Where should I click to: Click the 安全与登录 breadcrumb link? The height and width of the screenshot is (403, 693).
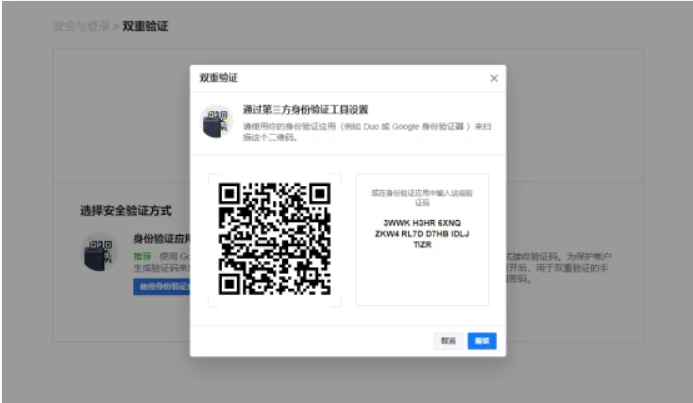tap(81, 26)
